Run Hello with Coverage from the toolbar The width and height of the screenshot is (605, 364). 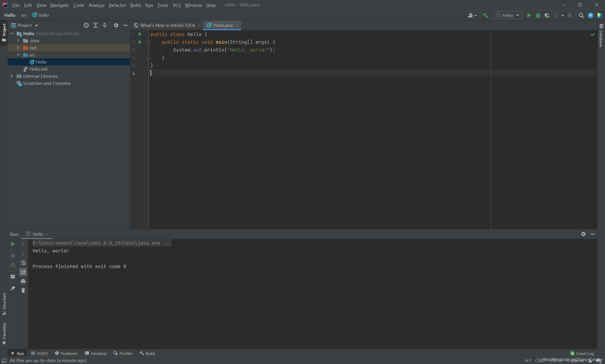(x=547, y=15)
